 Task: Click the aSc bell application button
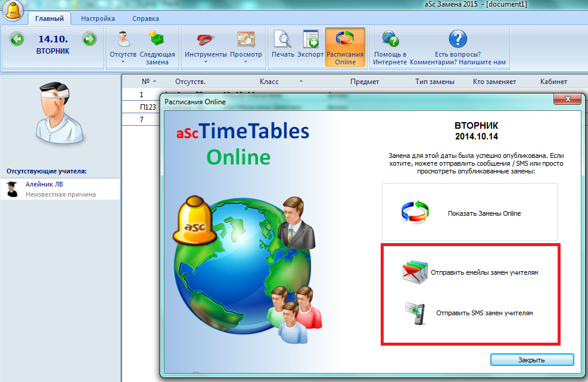(x=13, y=10)
